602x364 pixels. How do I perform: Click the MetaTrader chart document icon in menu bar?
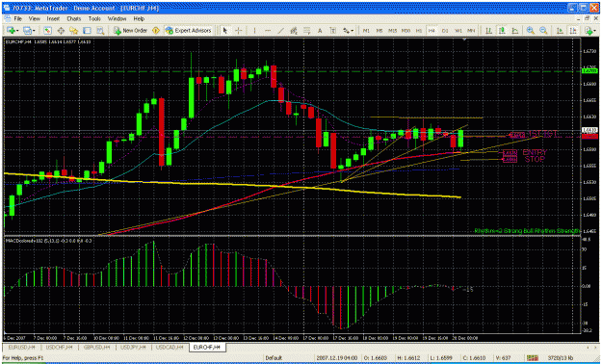click(x=8, y=18)
